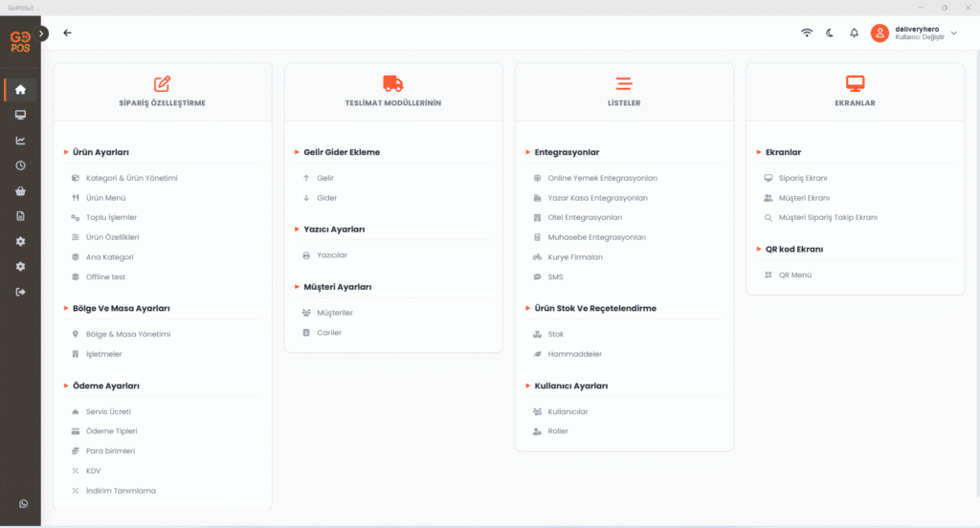Click the home icon in the sidebar

(20, 90)
